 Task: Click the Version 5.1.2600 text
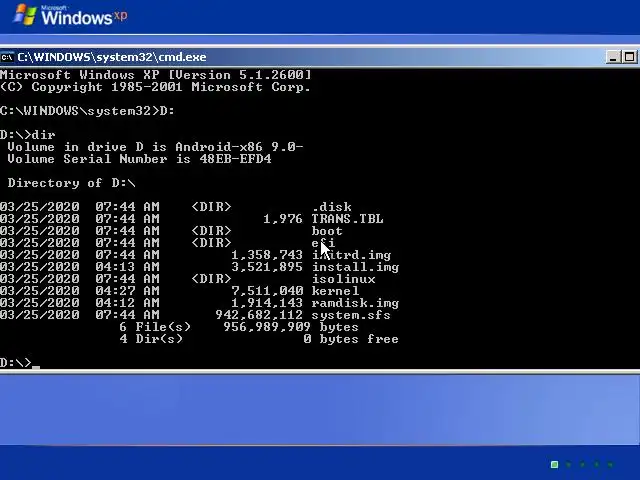tap(240, 75)
